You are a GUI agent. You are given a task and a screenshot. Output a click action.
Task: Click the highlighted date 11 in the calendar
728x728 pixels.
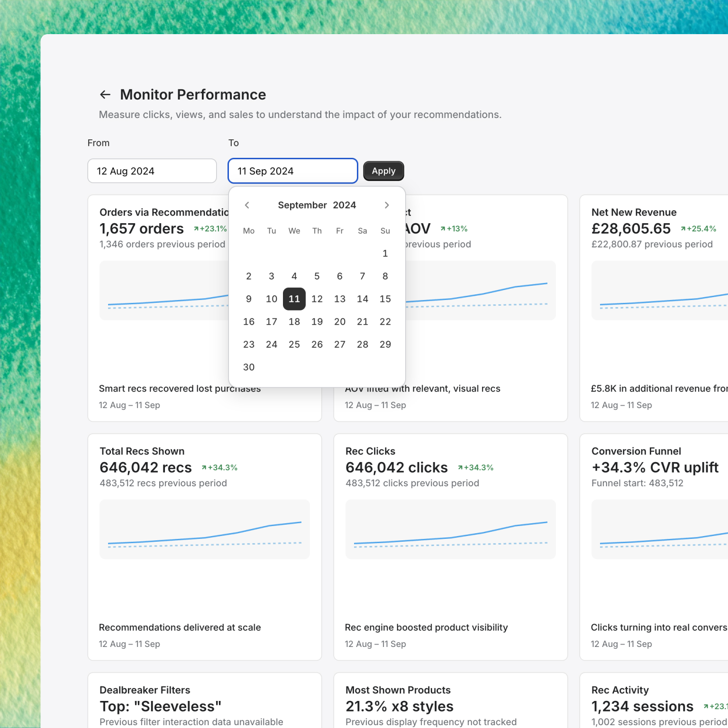click(x=294, y=299)
